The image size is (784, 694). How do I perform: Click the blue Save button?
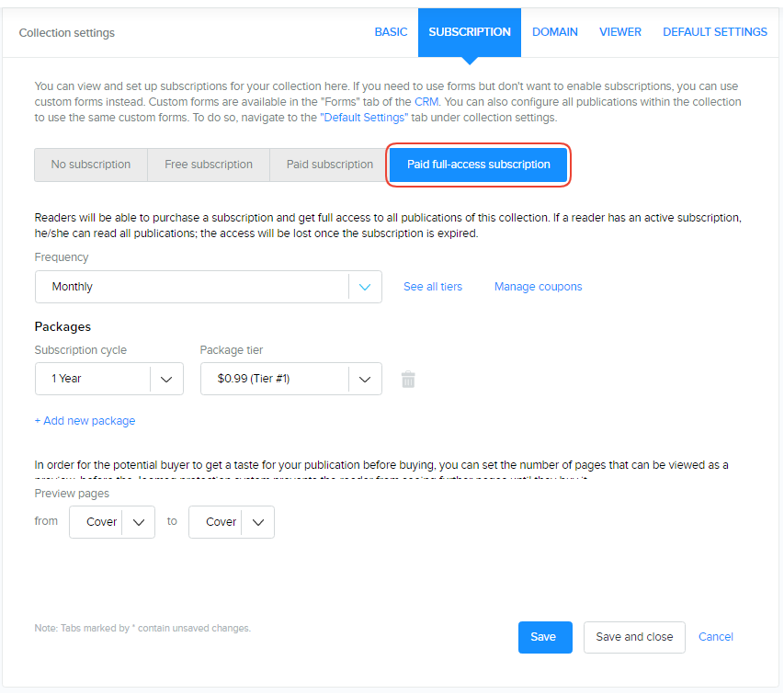[x=544, y=637]
